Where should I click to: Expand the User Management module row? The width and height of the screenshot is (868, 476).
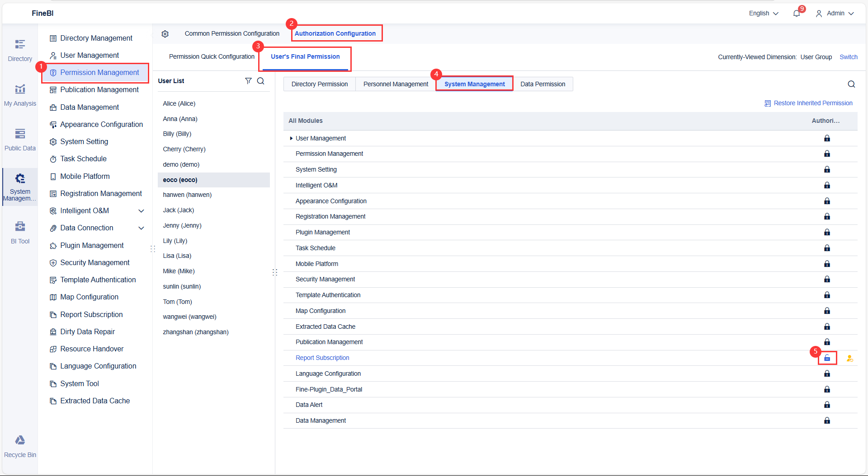291,138
